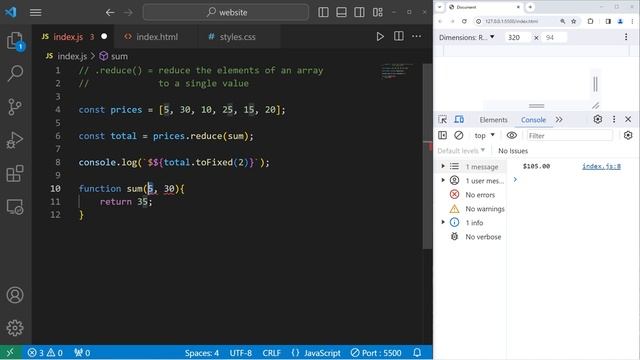Switch to Elements tab in DevTools
The height and width of the screenshot is (360, 640).
(x=493, y=120)
